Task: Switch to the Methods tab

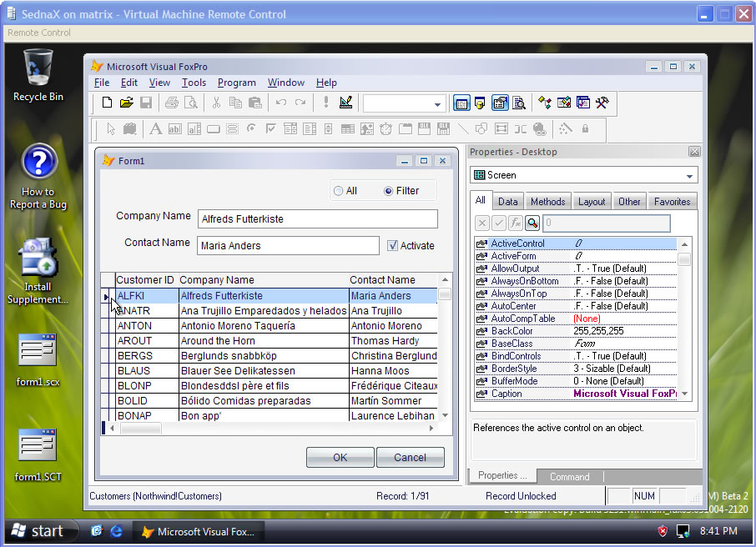Action: click(547, 202)
